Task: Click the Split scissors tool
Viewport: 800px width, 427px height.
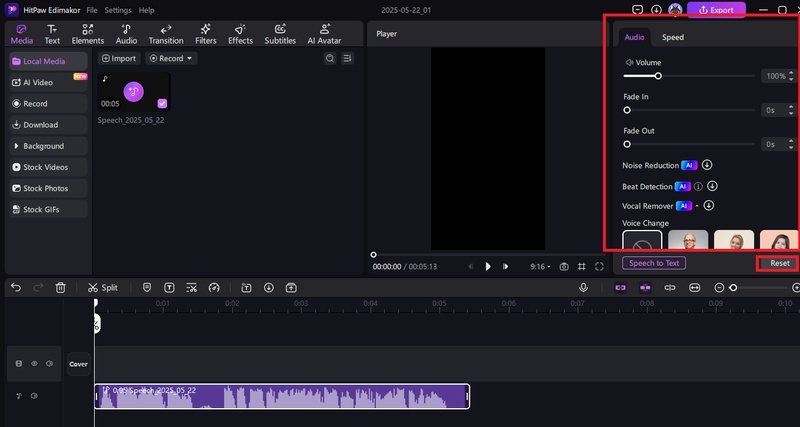Action: click(x=93, y=287)
